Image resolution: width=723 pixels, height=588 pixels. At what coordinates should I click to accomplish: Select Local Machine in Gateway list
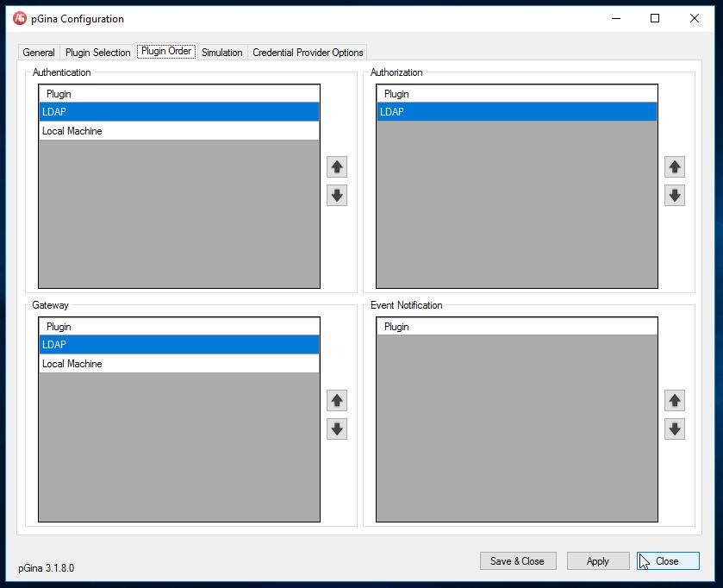pyautogui.click(x=179, y=364)
